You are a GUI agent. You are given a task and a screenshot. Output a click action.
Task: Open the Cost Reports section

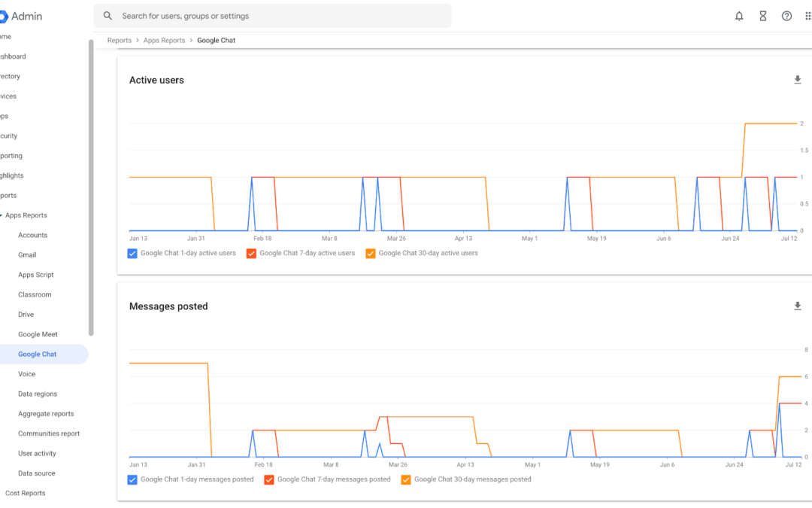(26, 493)
